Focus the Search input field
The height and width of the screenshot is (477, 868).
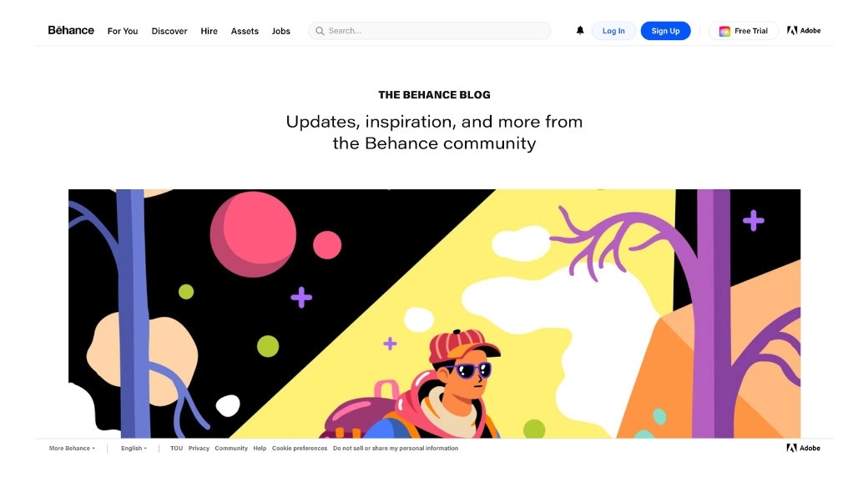point(429,31)
